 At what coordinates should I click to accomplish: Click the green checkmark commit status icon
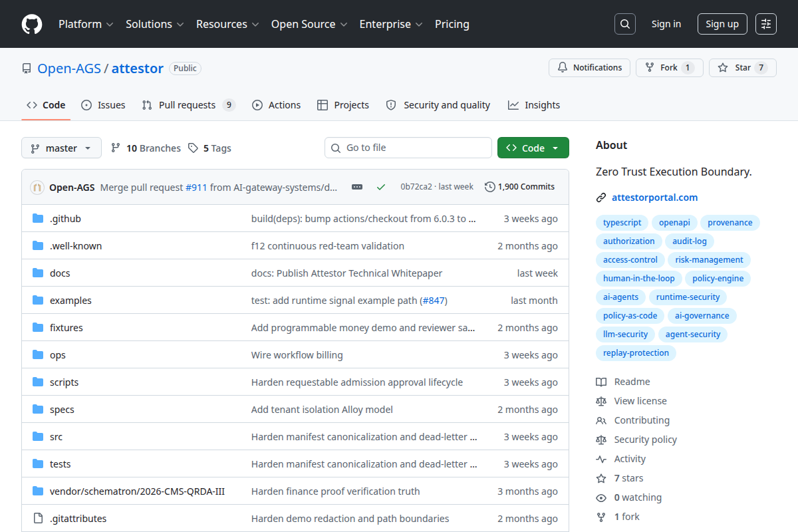pyautogui.click(x=381, y=187)
